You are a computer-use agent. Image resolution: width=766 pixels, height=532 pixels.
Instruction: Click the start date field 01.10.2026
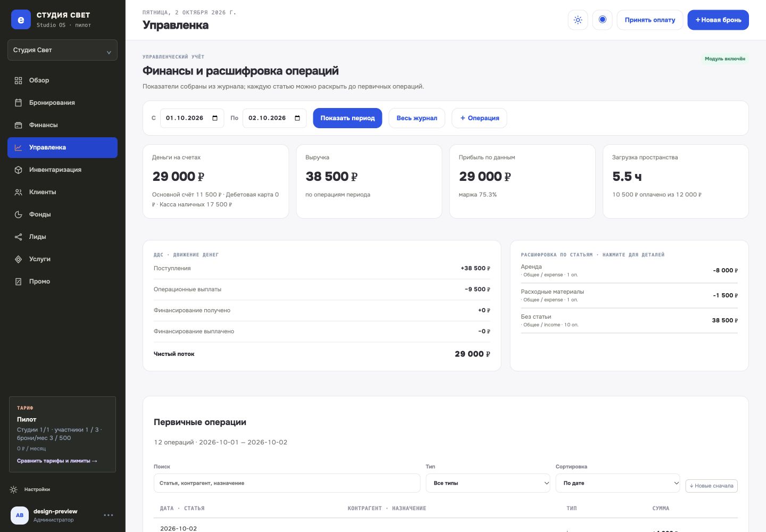[191, 118]
